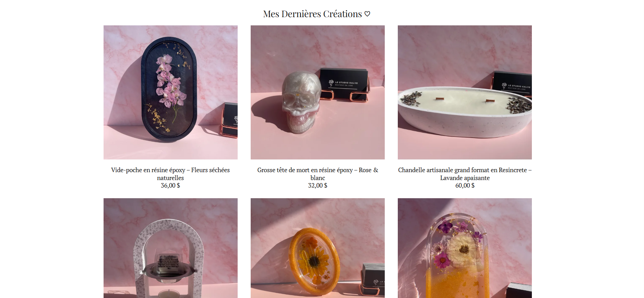Screen dimensions: 644x298
Task: Open the orange sunflower tray image
Action: coord(318,248)
